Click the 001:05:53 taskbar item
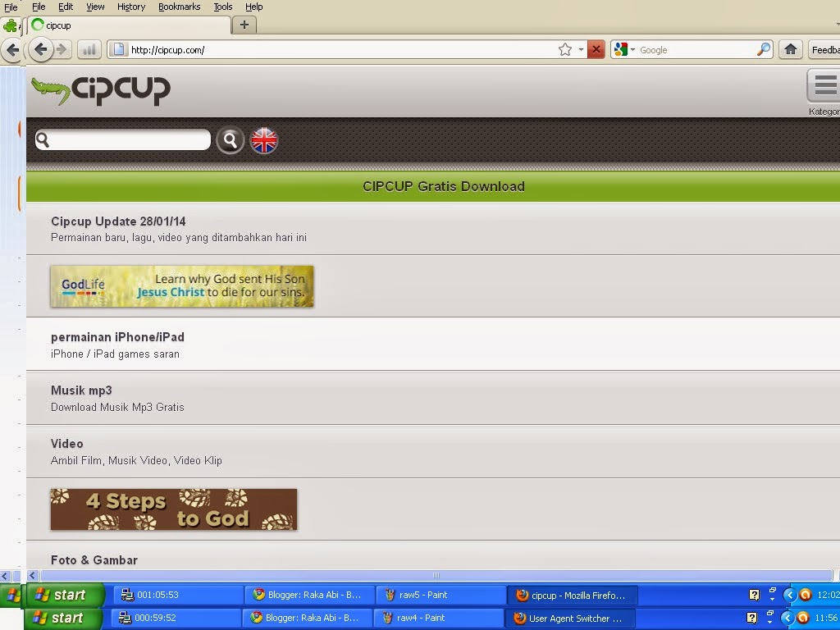Screen dimensions: 840x630 point(178,595)
